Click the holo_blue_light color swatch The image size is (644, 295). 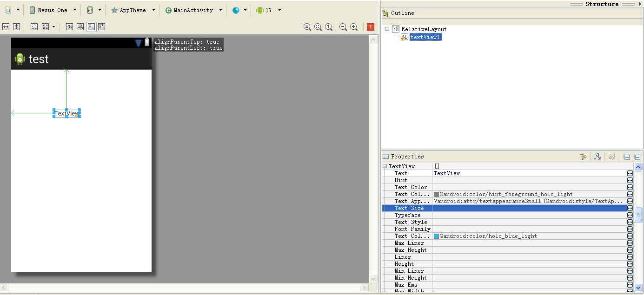click(436, 236)
